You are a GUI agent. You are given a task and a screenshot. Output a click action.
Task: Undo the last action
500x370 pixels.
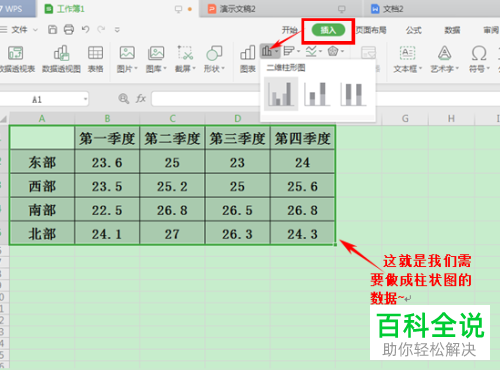pyautogui.click(x=86, y=30)
